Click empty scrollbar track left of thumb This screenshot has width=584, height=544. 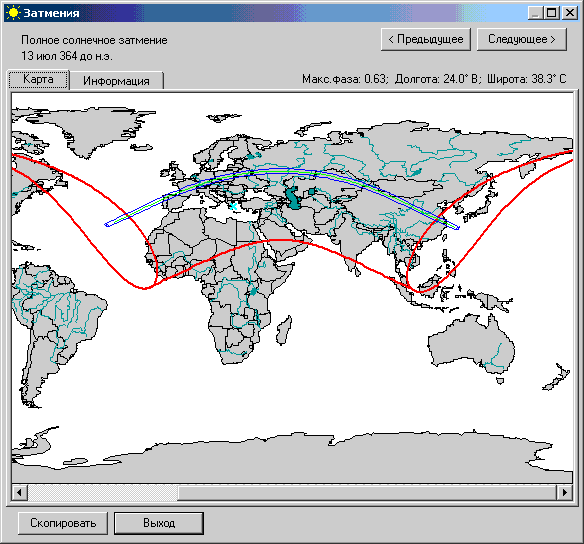[102, 493]
